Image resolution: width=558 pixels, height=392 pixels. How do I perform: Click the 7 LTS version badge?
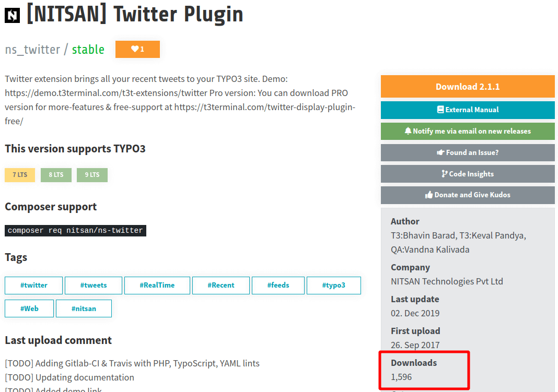point(20,174)
